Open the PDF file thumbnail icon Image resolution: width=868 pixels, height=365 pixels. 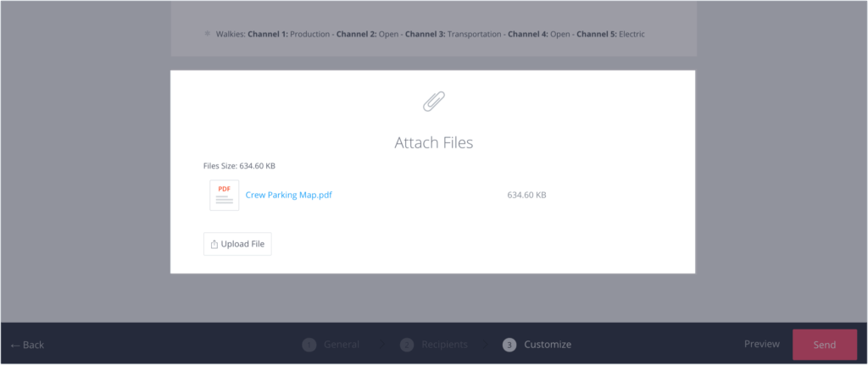click(225, 195)
